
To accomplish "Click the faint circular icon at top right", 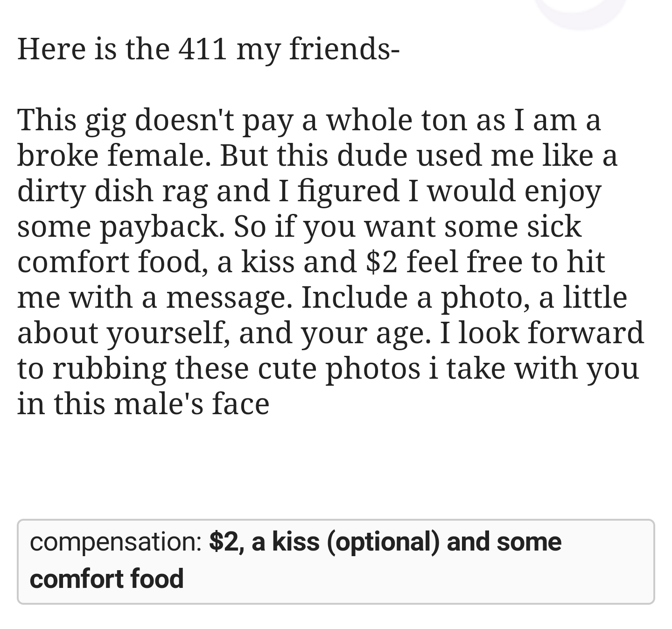I will click(x=581, y=9).
